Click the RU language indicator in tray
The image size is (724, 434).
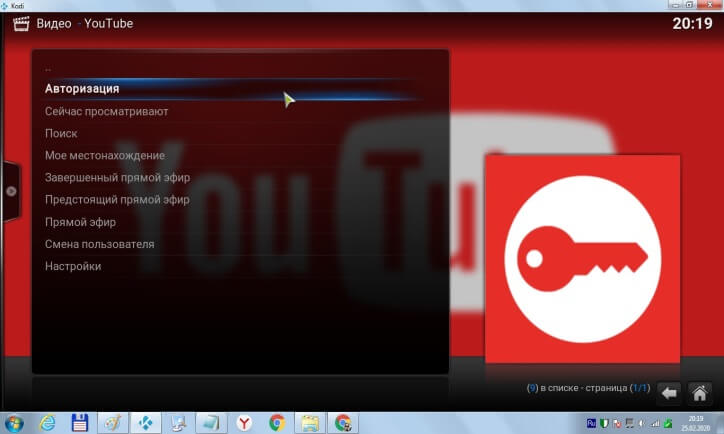[591, 423]
